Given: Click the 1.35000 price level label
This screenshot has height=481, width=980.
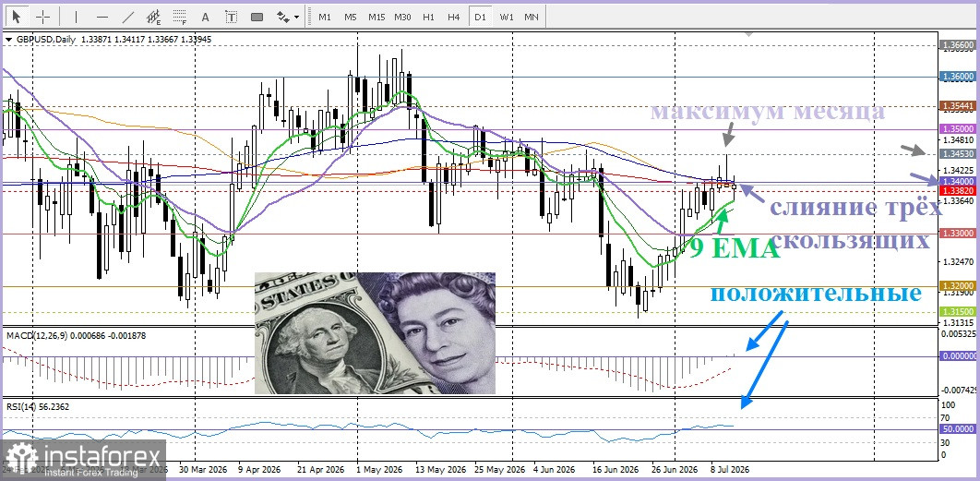Looking at the screenshot, I should click(x=958, y=129).
